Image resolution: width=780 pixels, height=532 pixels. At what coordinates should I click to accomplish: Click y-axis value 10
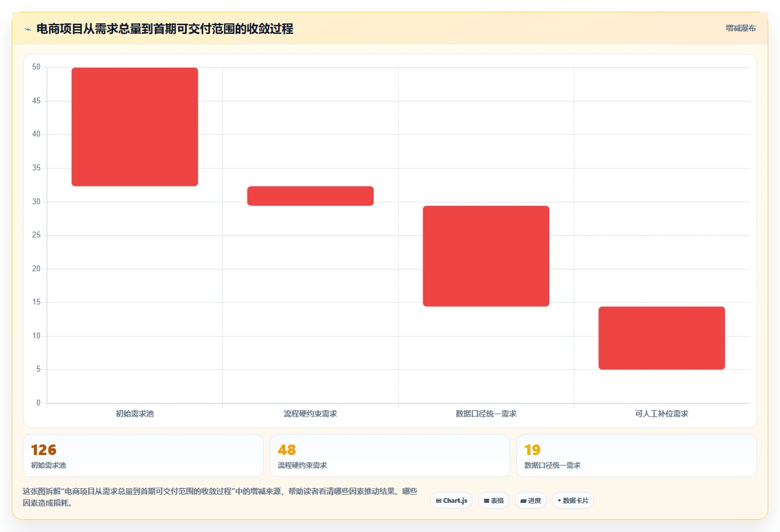coord(36,336)
